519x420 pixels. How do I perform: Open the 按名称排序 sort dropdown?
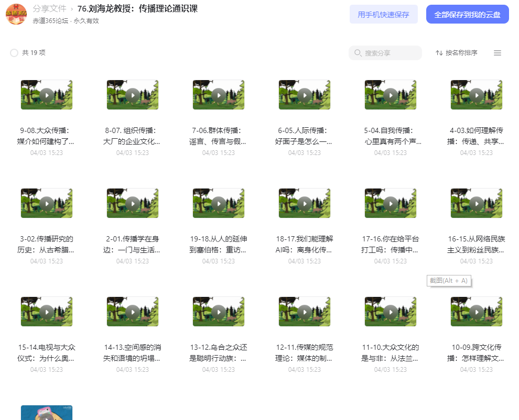[457, 53]
